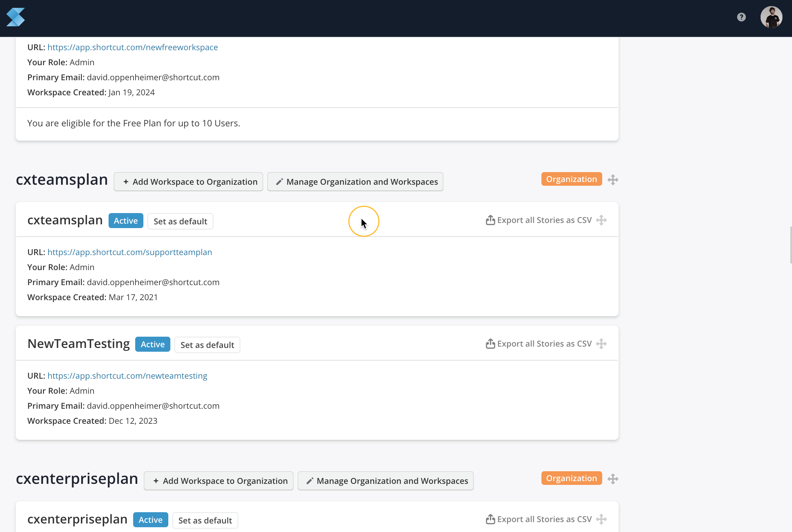Click drag handle beside cxteamsplan Organization badge

[613, 180]
